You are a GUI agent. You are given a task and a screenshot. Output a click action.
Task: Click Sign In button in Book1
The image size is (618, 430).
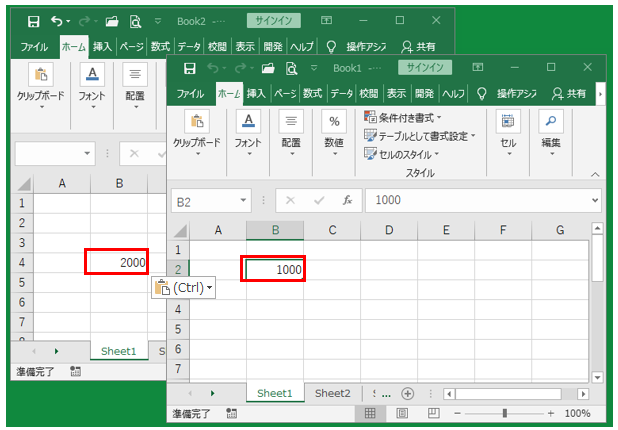click(425, 67)
